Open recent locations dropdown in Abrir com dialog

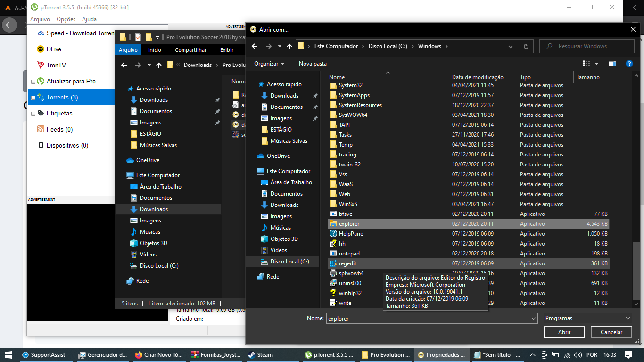pos(280,46)
